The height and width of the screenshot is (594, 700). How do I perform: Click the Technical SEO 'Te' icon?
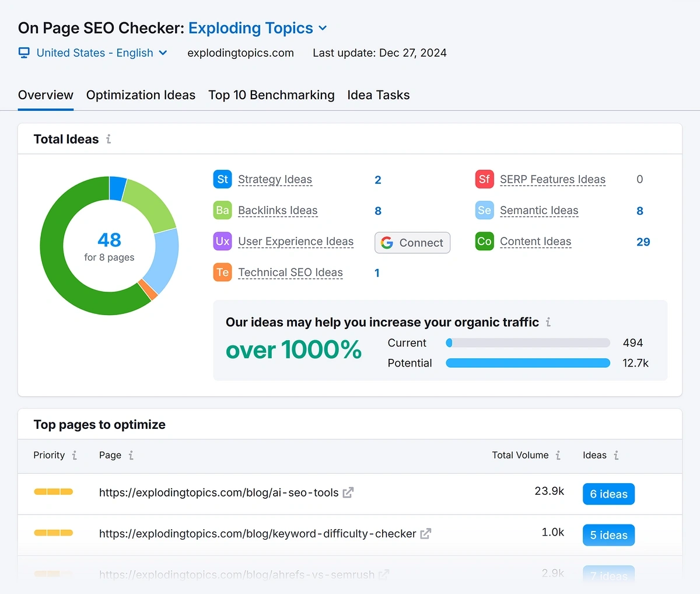click(x=223, y=272)
